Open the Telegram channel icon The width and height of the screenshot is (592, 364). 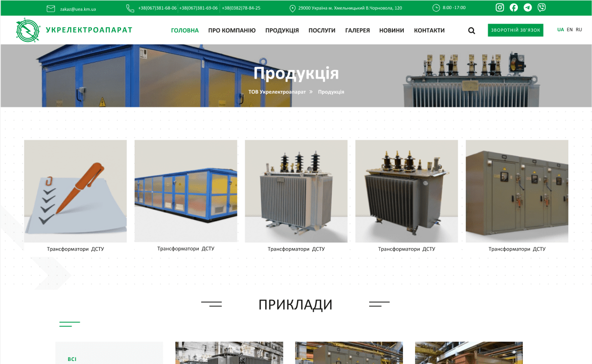528,8
